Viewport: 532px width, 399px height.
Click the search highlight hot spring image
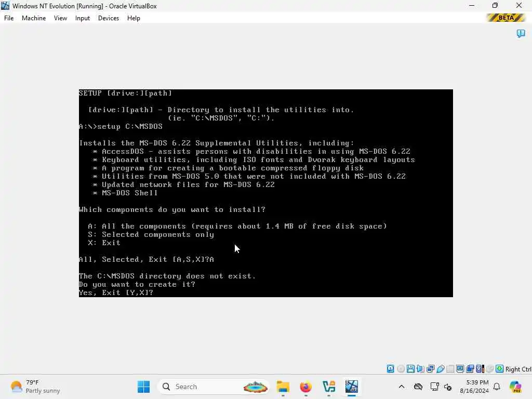tap(256, 387)
